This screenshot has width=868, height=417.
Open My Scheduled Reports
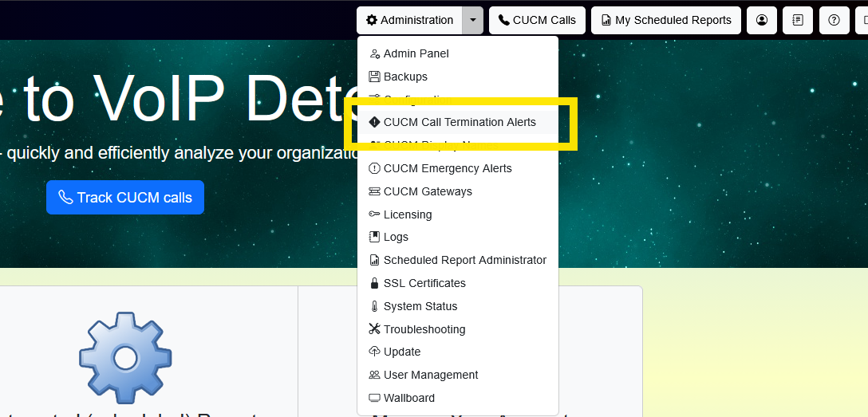tap(666, 21)
